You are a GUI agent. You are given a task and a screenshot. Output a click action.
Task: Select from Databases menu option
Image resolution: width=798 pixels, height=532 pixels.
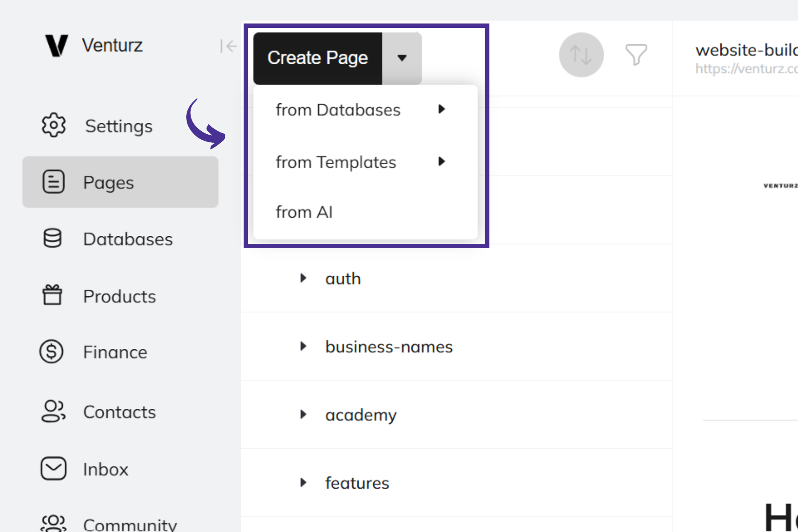click(x=338, y=110)
